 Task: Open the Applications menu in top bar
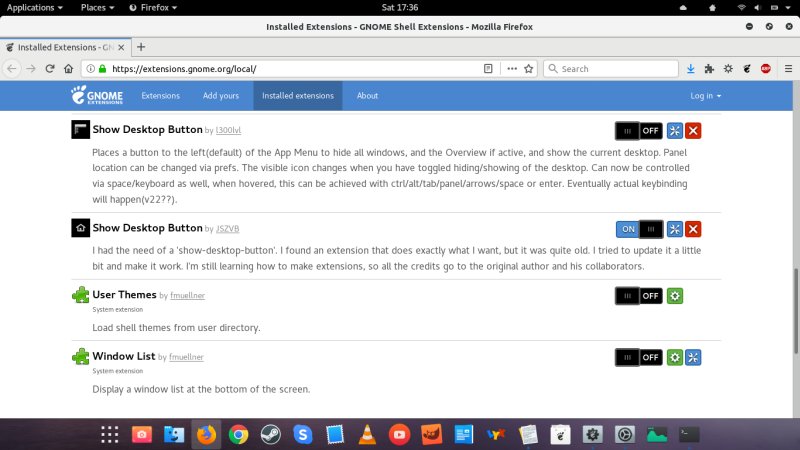[34, 7]
